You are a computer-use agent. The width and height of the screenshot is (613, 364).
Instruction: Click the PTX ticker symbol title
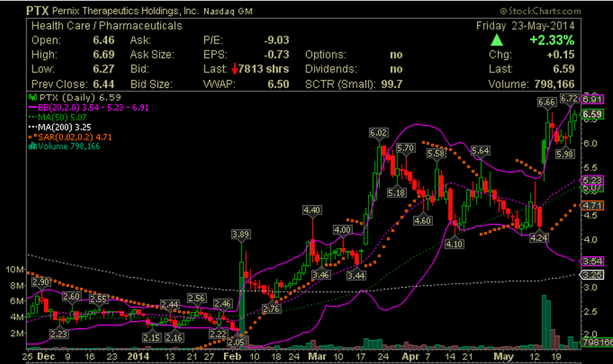pos(37,11)
